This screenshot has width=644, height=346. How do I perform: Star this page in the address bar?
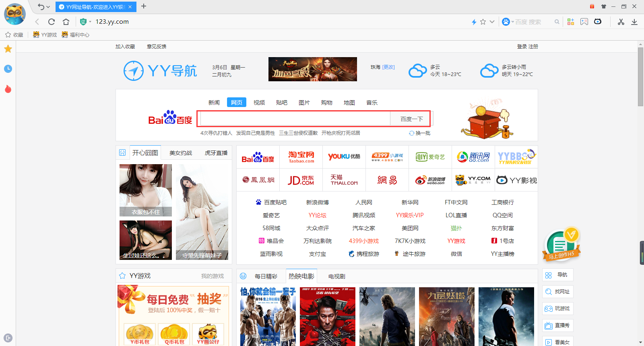tap(483, 22)
